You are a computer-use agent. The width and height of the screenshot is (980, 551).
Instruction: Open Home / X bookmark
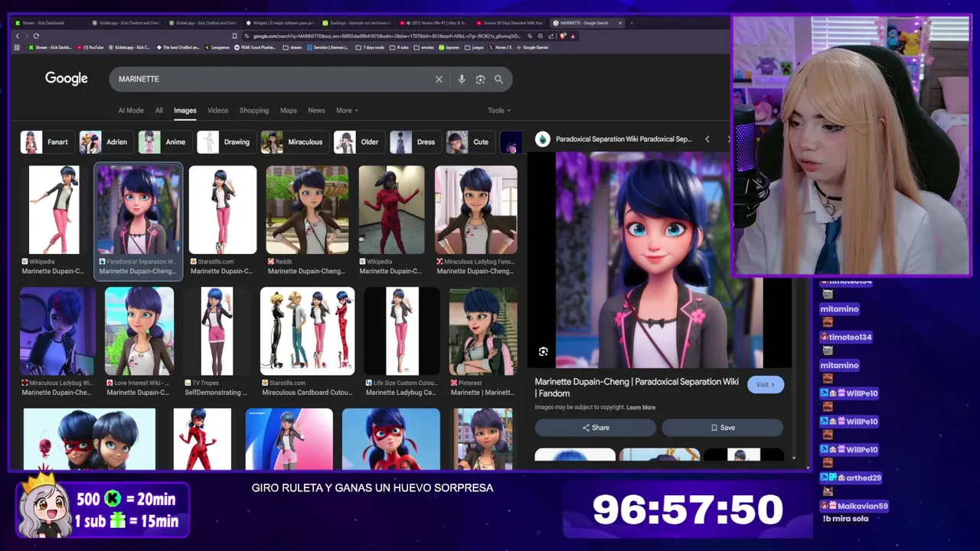coord(500,47)
